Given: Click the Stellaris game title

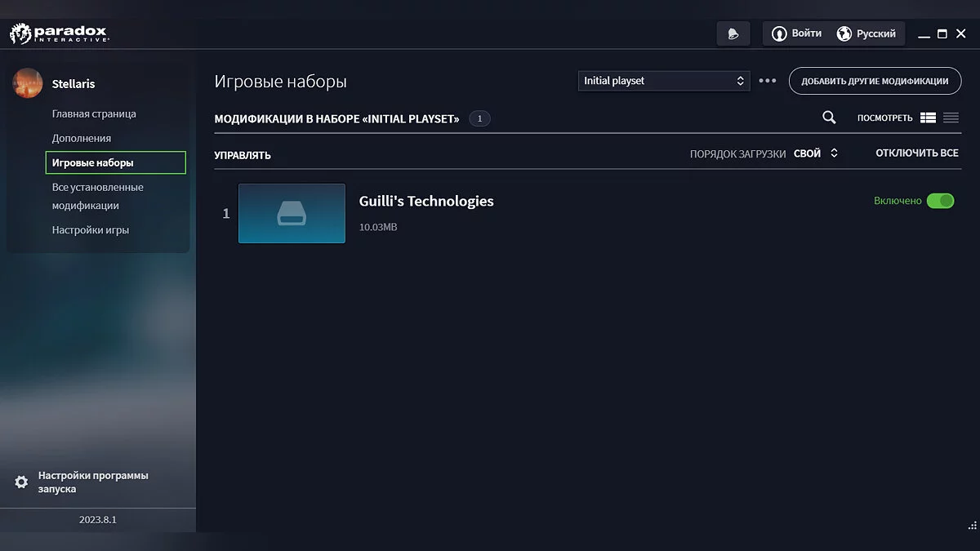Looking at the screenshot, I should (73, 83).
